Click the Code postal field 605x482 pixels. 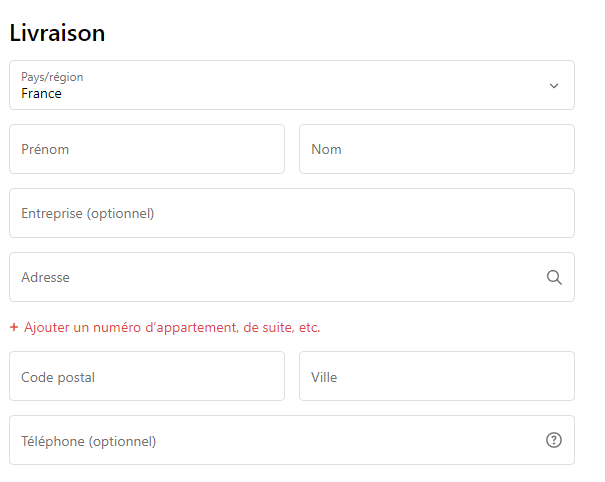tap(147, 376)
